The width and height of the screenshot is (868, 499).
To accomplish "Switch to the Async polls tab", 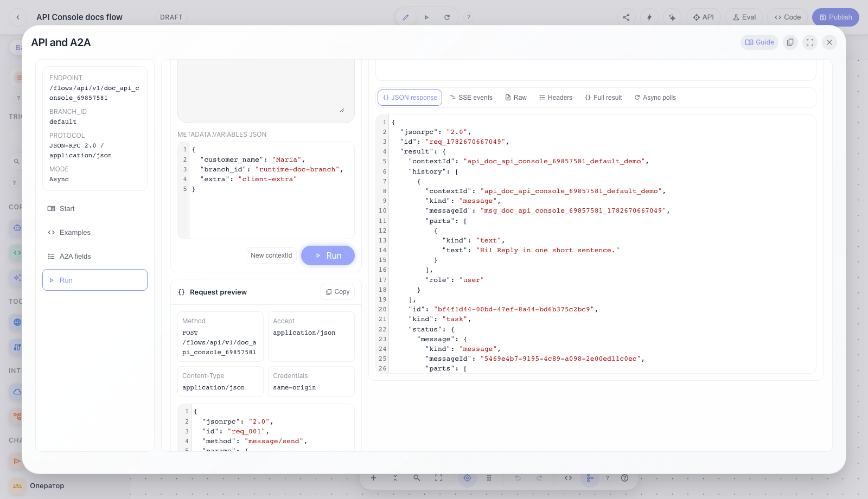I will [655, 98].
